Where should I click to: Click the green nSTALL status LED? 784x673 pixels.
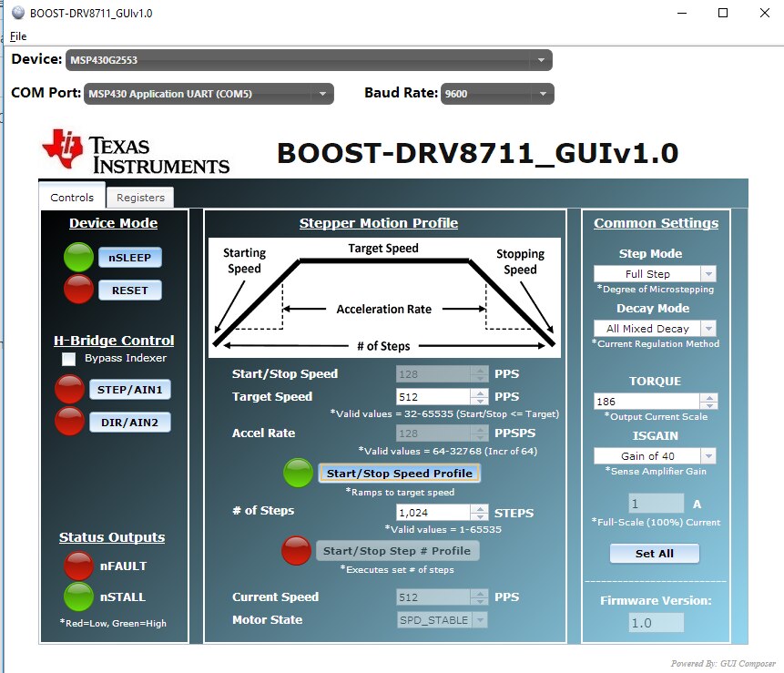[78, 597]
